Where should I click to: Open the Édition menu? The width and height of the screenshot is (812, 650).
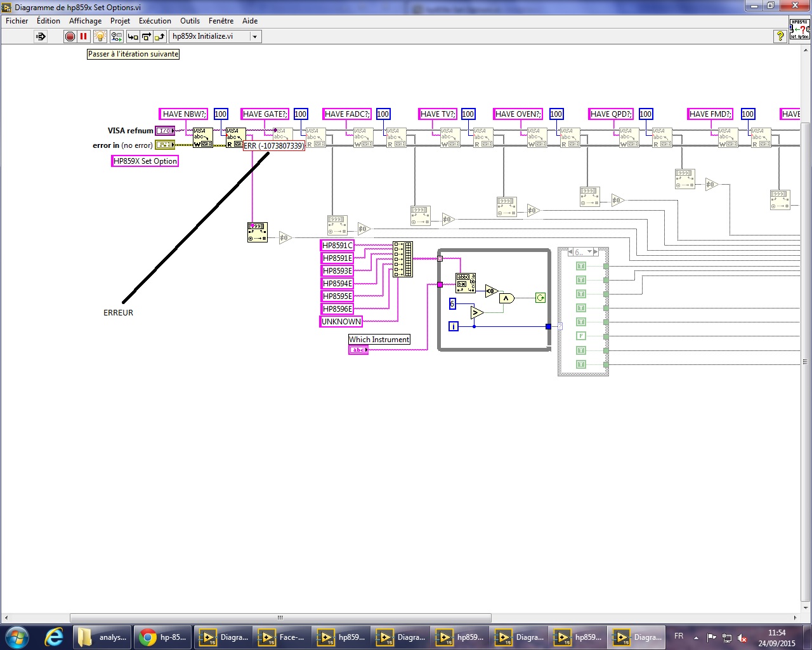point(48,21)
